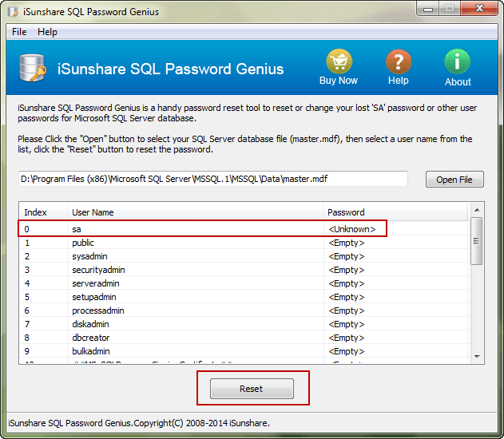Click the Password column header

(x=395, y=212)
